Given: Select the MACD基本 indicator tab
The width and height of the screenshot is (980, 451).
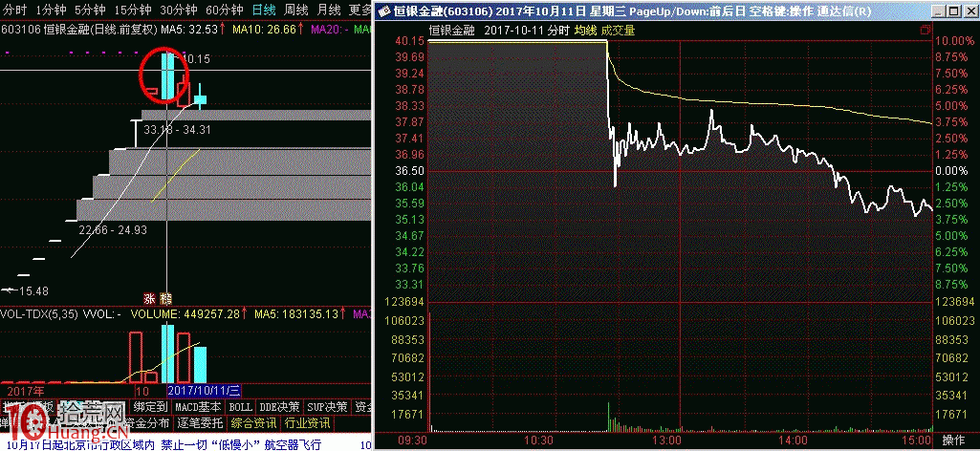Looking at the screenshot, I should [198, 407].
